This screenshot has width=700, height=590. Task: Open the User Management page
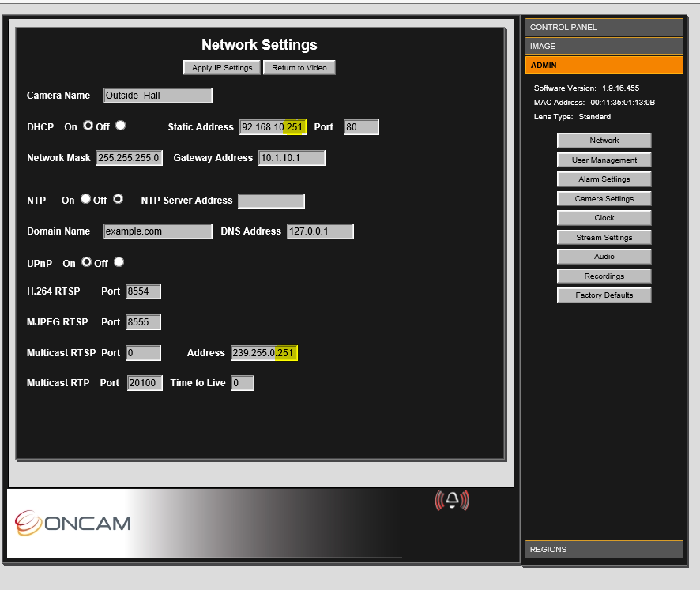coord(604,160)
